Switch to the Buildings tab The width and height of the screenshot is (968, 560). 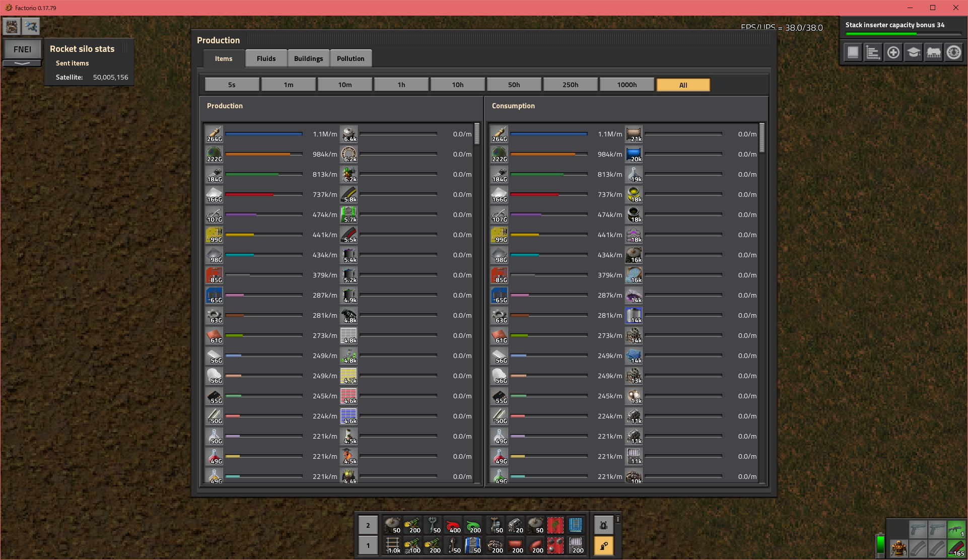coord(308,58)
